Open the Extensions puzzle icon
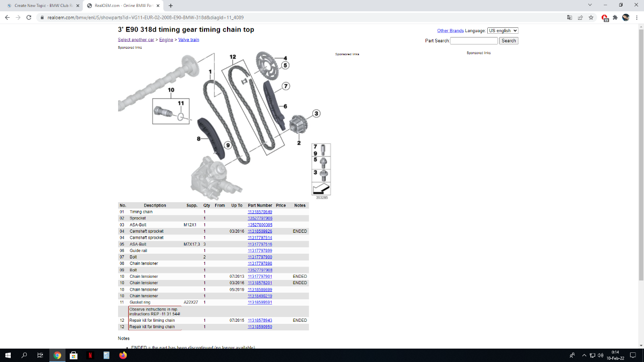 [x=615, y=17]
